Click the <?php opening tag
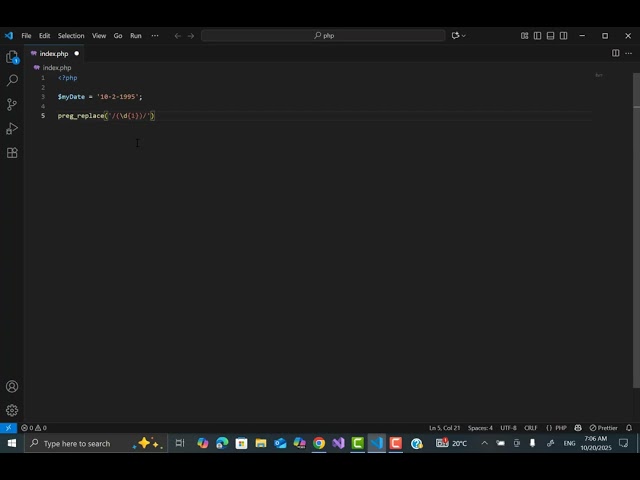This screenshot has width=640, height=480. (x=67, y=78)
